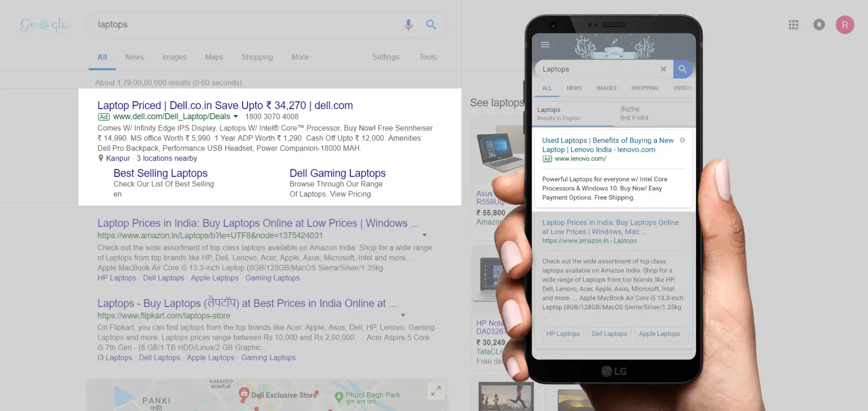Expand the map with fullscreen icon

click(436, 391)
